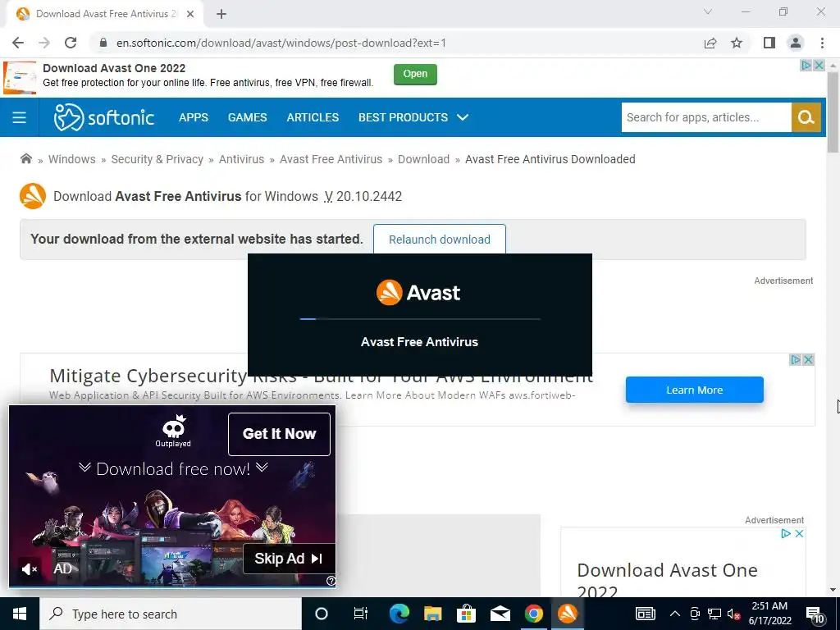Open the Softonic hamburger menu

click(20, 117)
